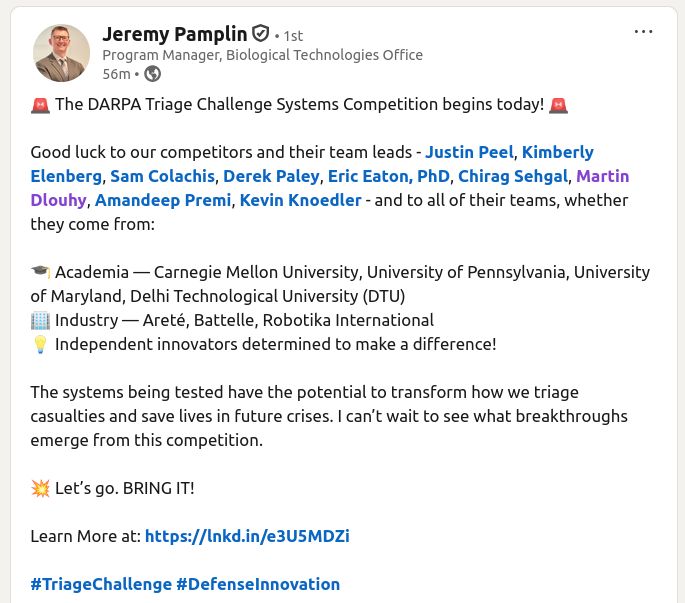This screenshot has height=603, width=685.
Task: Visit Kimberly Elenberg's profile link
Action: coord(558,152)
